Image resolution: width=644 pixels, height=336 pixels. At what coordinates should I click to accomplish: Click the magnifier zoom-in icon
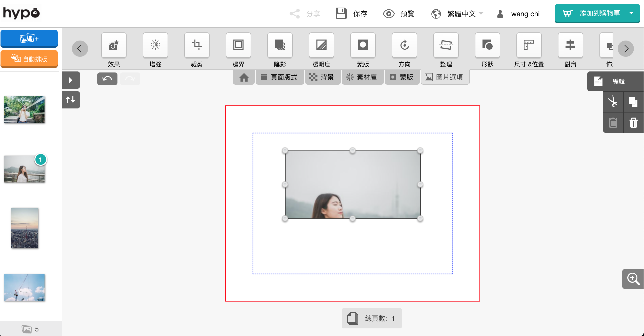(x=633, y=279)
